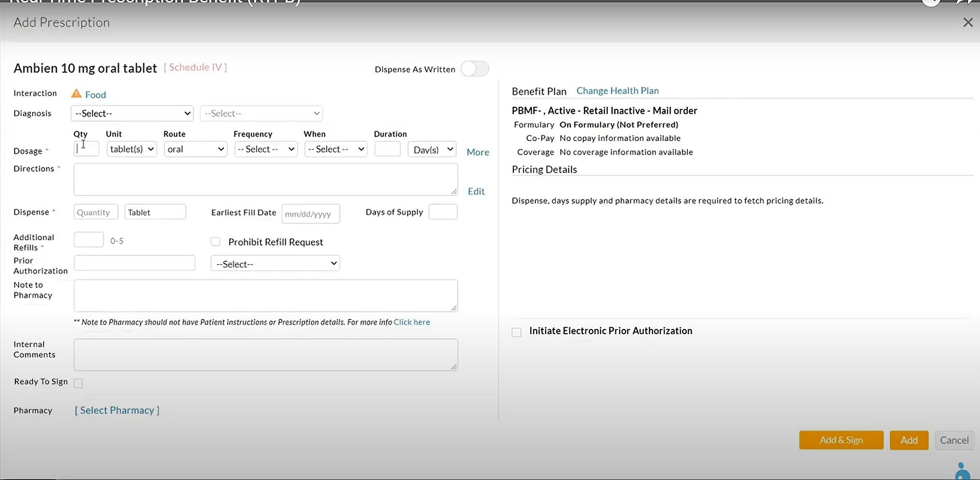
Task: Expand the Unit dropdown showing tablet(s)
Action: 132,149
